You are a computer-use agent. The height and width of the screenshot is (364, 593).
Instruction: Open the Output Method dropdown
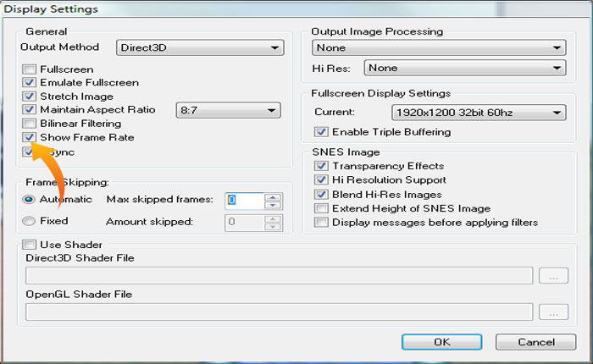(x=199, y=47)
